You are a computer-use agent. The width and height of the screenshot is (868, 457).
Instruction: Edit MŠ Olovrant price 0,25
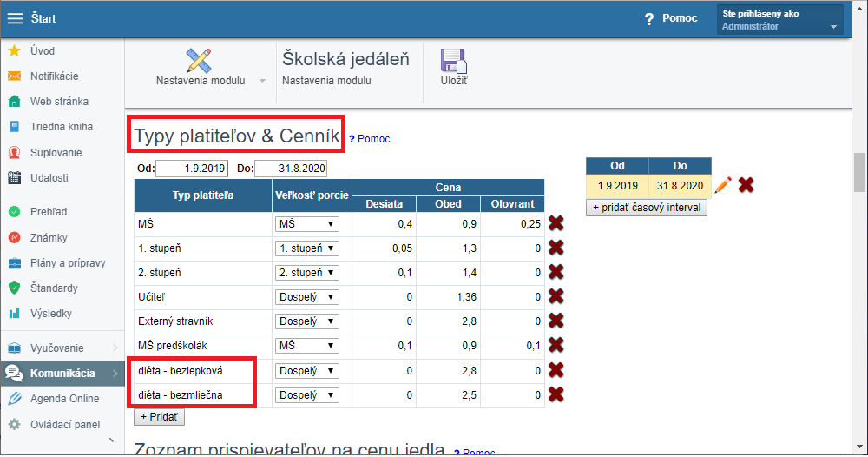coord(513,224)
